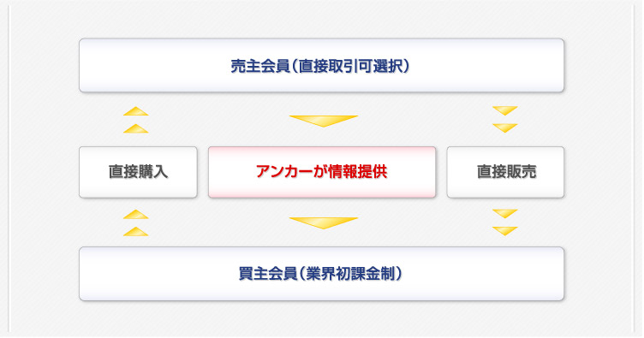The height and width of the screenshot is (338, 644).
Task: Click the 情報提供 text in red
Action: pos(357,172)
